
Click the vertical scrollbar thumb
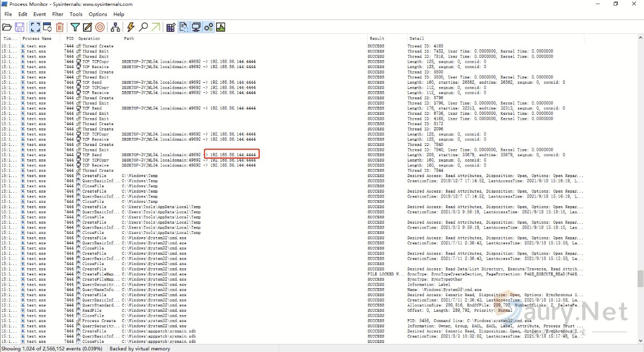click(640, 278)
